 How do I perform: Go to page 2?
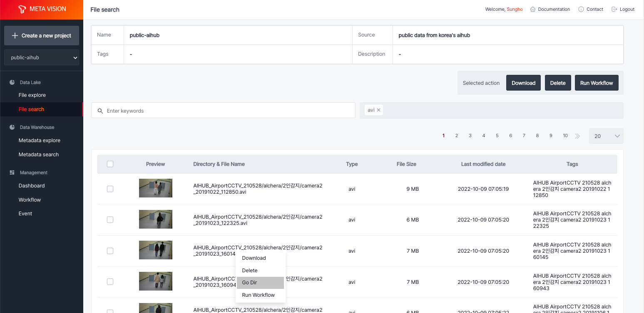[457, 136]
